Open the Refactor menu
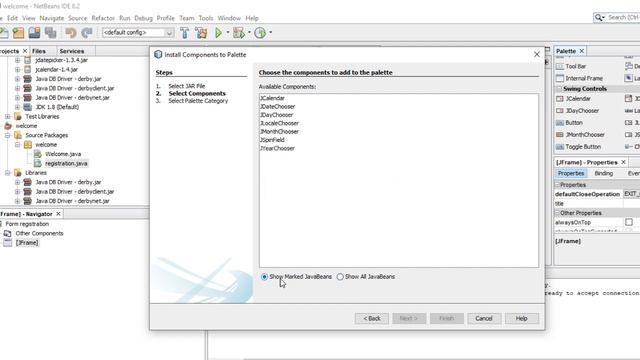 tap(103, 18)
